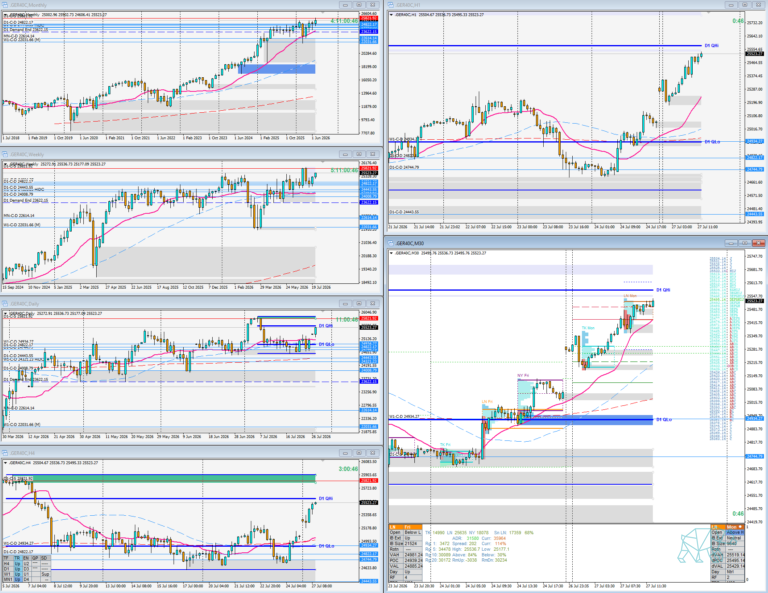The height and width of the screenshot is (593, 768).
Task: Click the D1 QHi label in Daily chart
Action: coord(326,326)
